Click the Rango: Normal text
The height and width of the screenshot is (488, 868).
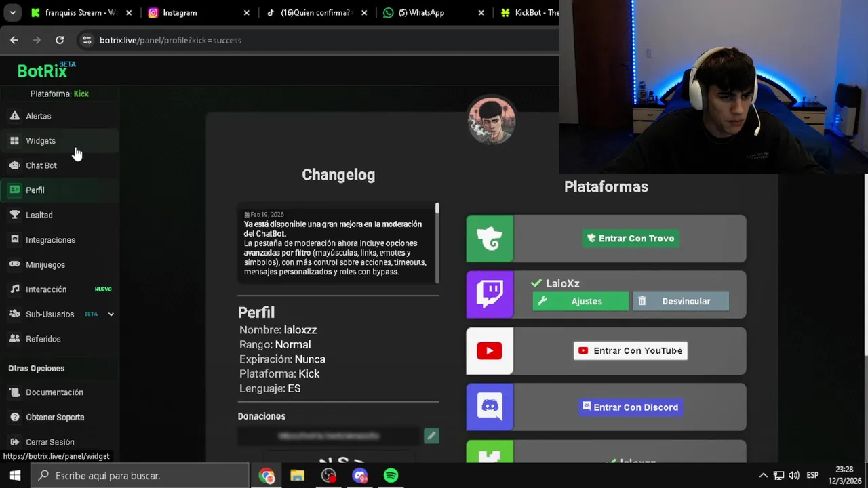click(x=275, y=345)
